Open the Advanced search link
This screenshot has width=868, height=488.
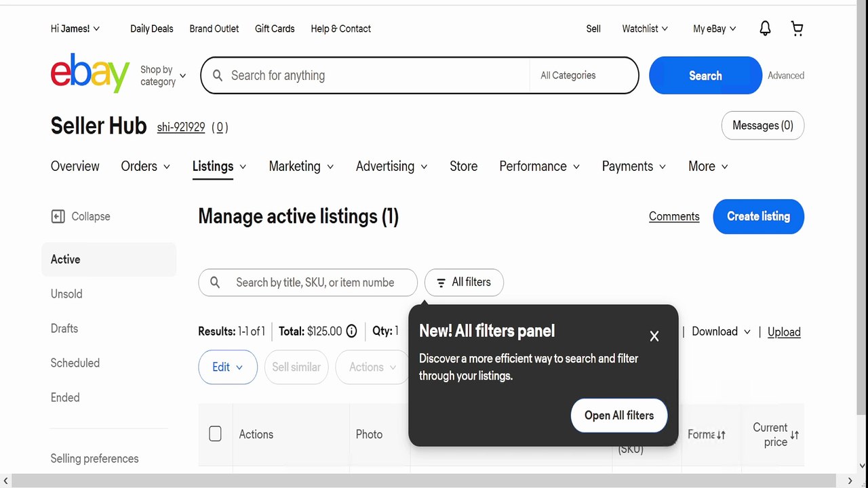pos(786,75)
